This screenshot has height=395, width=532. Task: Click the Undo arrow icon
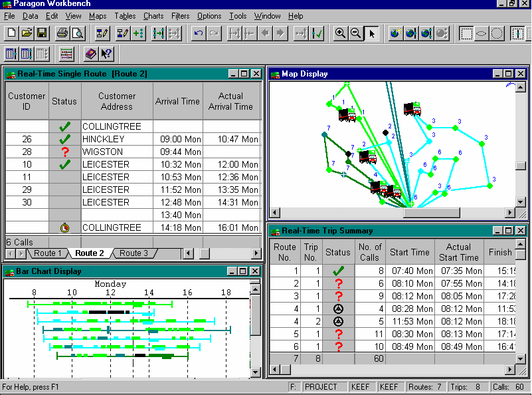tap(198, 33)
